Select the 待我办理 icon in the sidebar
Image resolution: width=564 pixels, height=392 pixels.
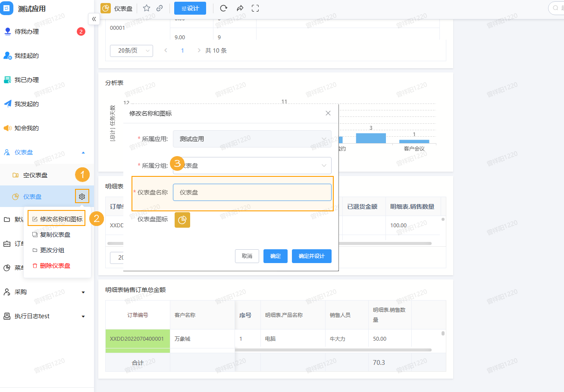point(8,31)
